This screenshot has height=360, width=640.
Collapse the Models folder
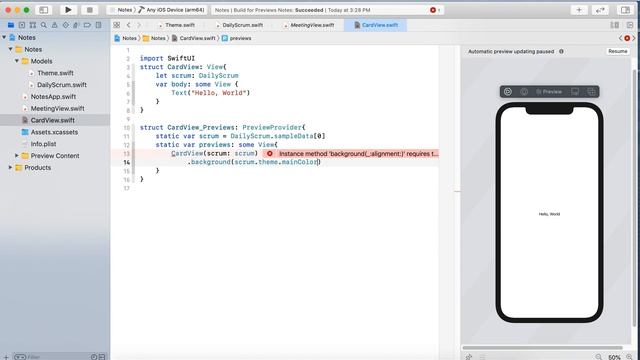[17, 61]
